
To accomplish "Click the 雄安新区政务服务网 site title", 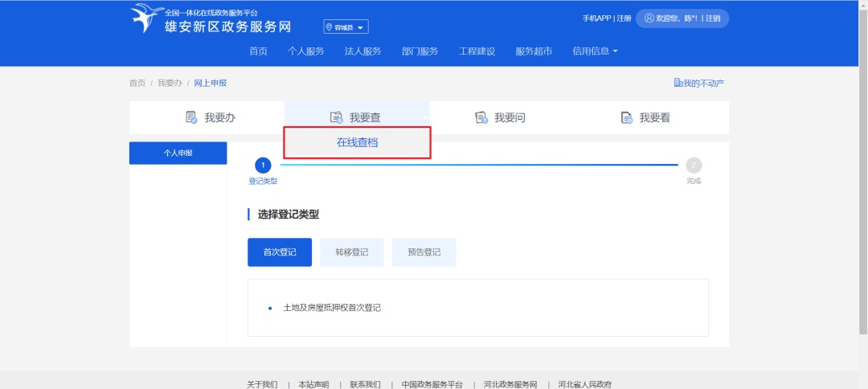I will tap(227, 27).
